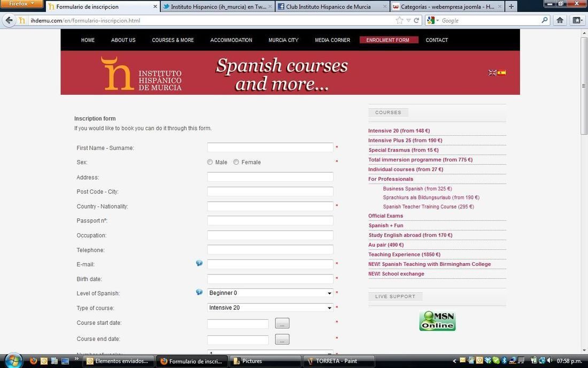The height and width of the screenshot is (368, 588).
Task: Click the Instituto Hispánico de Murcia logo
Action: pyautogui.click(x=141, y=73)
